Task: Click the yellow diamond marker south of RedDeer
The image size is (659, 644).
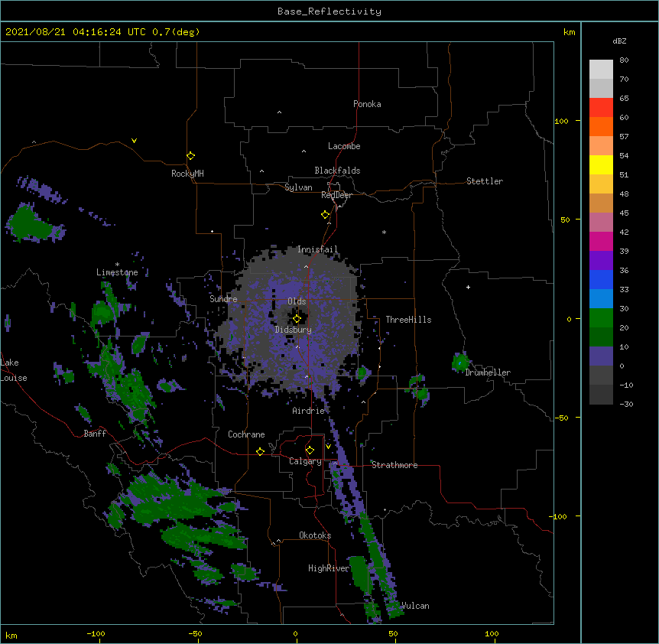Action: (326, 215)
